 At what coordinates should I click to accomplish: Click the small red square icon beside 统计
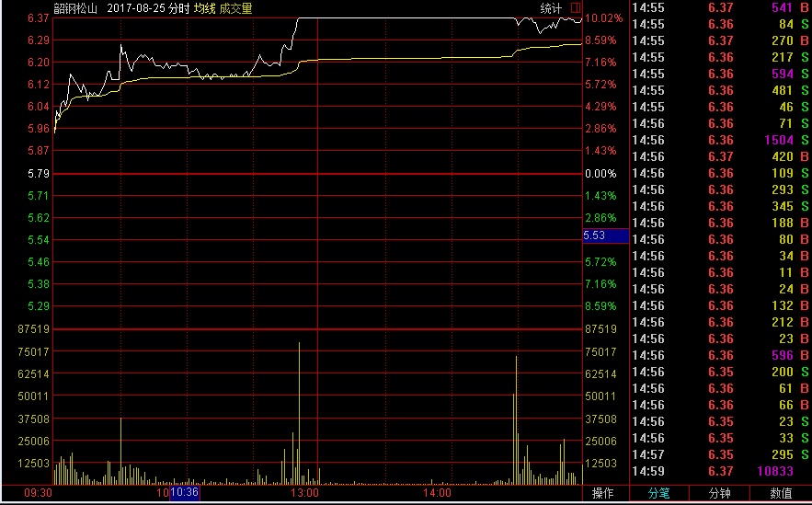576,8
